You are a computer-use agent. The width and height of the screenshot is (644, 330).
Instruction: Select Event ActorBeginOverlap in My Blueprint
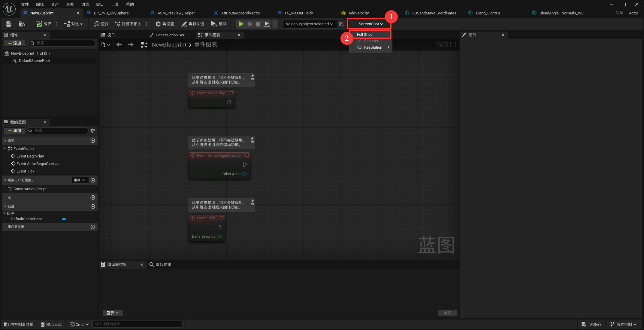[38, 164]
